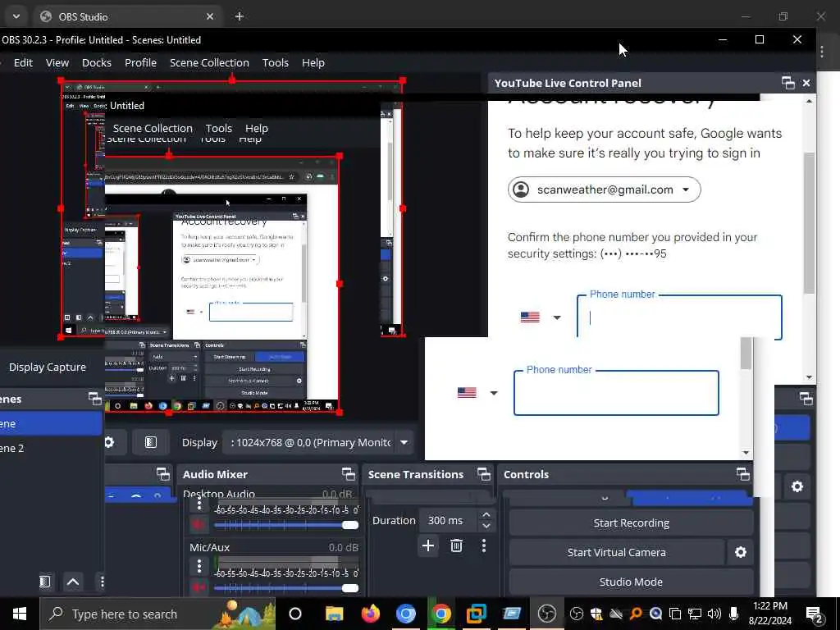Open the browser three-dot menu

pyautogui.click(x=822, y=52)
